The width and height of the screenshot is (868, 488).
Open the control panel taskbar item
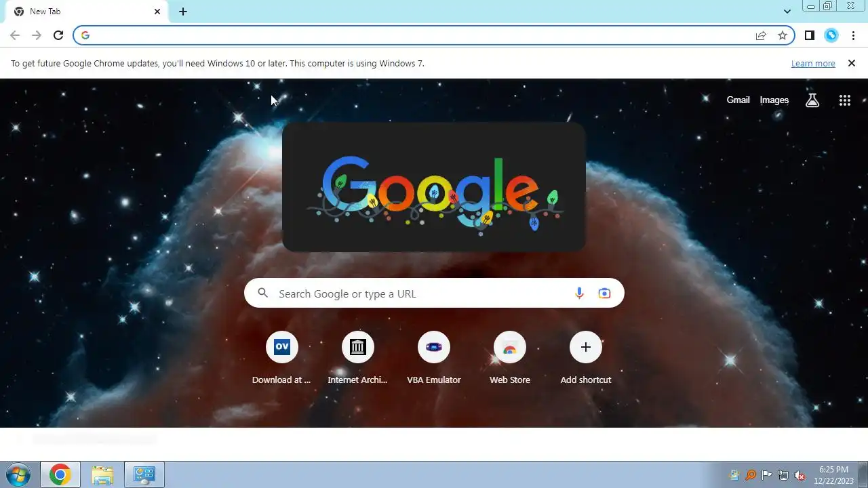pyautogui.click(x=144, y=474)
